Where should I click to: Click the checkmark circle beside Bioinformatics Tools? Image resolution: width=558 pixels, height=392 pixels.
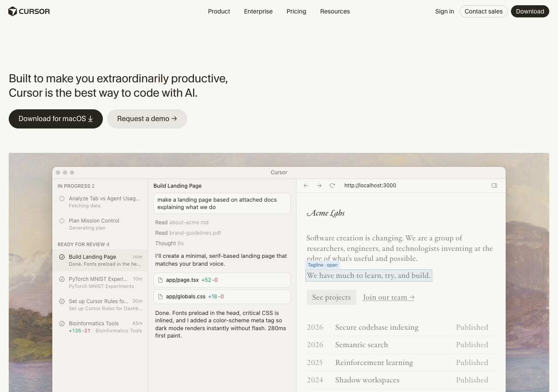tap(62, 324)
